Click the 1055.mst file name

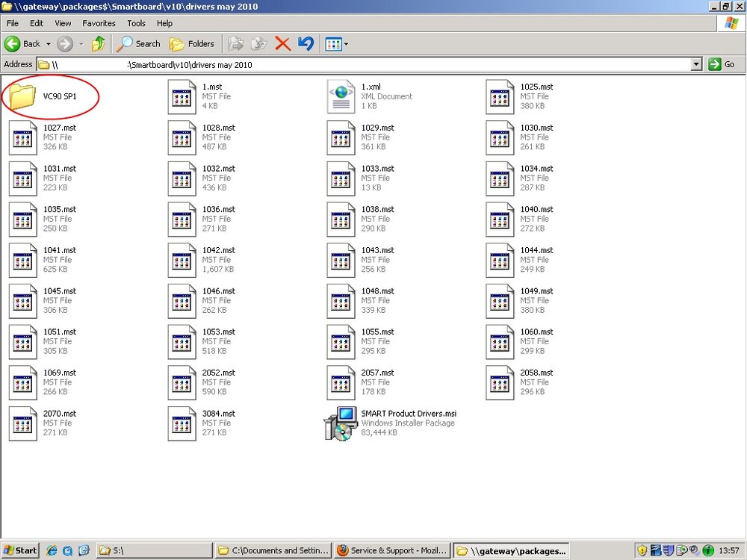(x=377, y=332)
